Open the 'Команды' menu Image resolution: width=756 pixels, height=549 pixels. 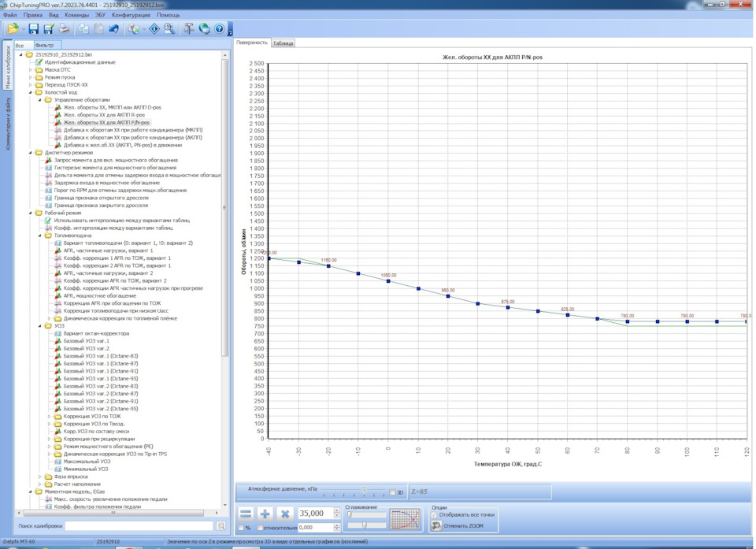(76, 15)
